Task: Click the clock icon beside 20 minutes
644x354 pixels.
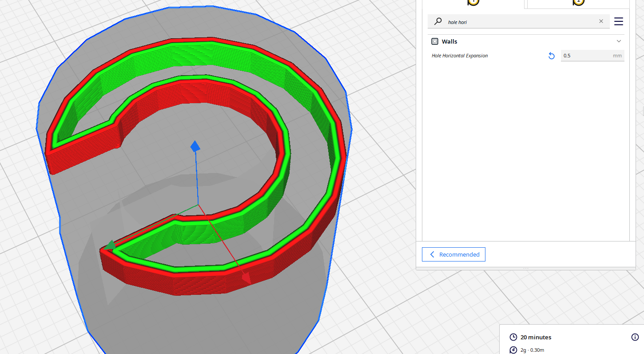Action: click(x=513, y=337)
